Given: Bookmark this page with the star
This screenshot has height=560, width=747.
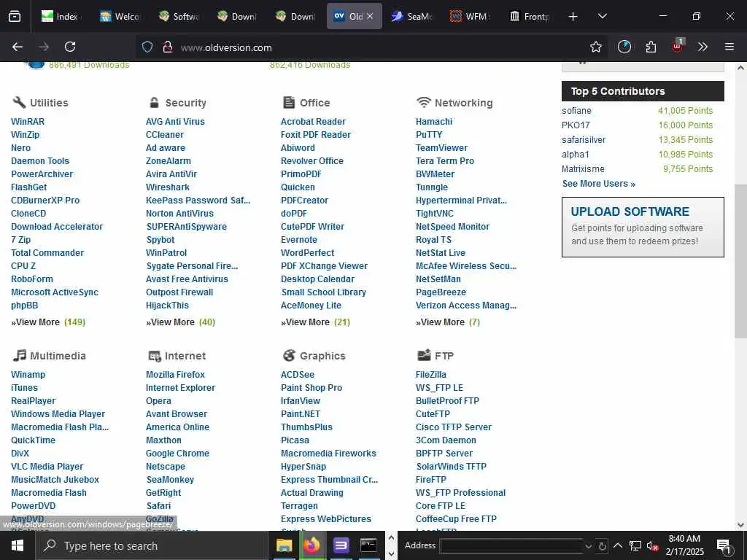Looking at the screenshot, I should 595,47.
